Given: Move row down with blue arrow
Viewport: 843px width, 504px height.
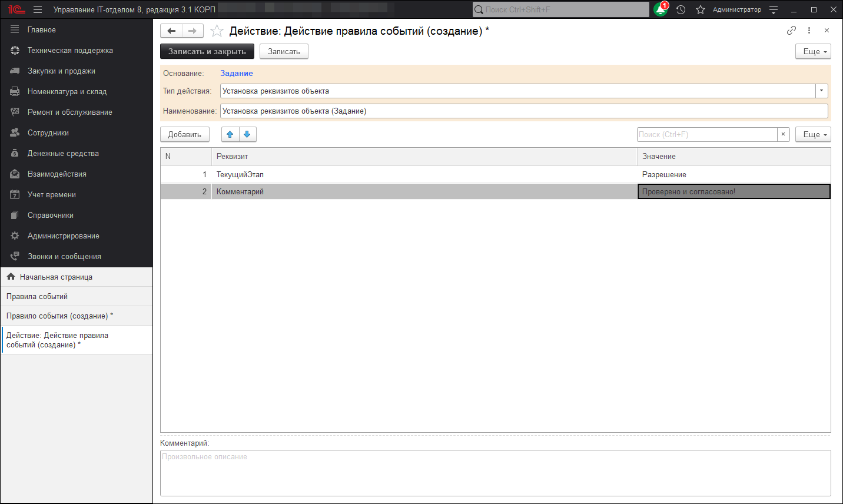Looking at the screenshot, I should (x=247, y=134).
